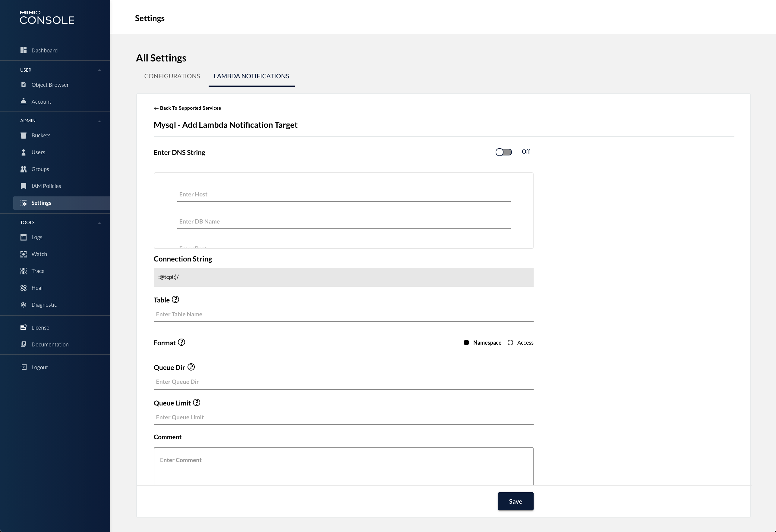
Task: Collapse the TOOLS sidebar section
Action: (99, 223)
